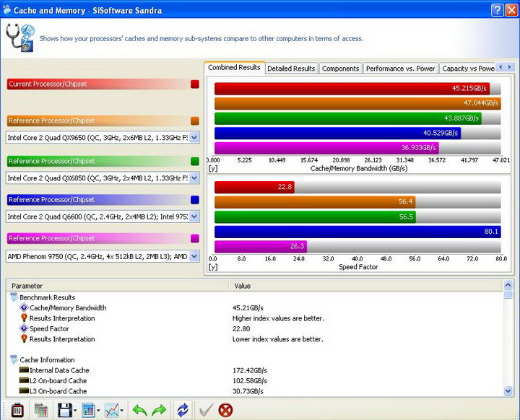Click the line graph icon in toolbar
Viewport: 520px width, 420px height.
(112, 411)
